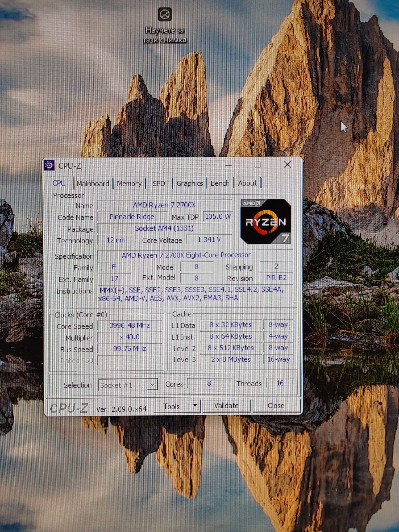Click the Cores value '8'
The width and height of the screenshot is (399, 532).
pyautogui.click(x=209, y=383)
